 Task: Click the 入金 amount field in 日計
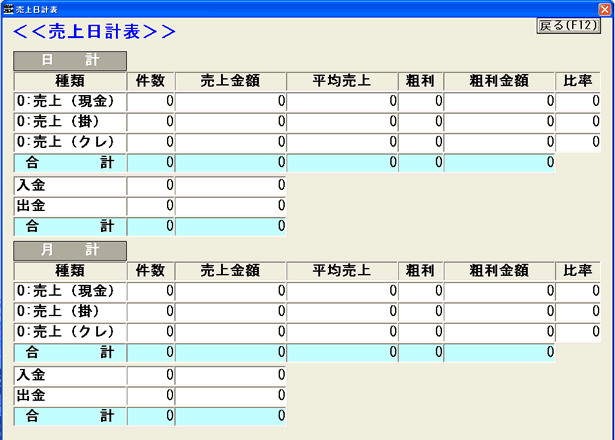[231, 186]
